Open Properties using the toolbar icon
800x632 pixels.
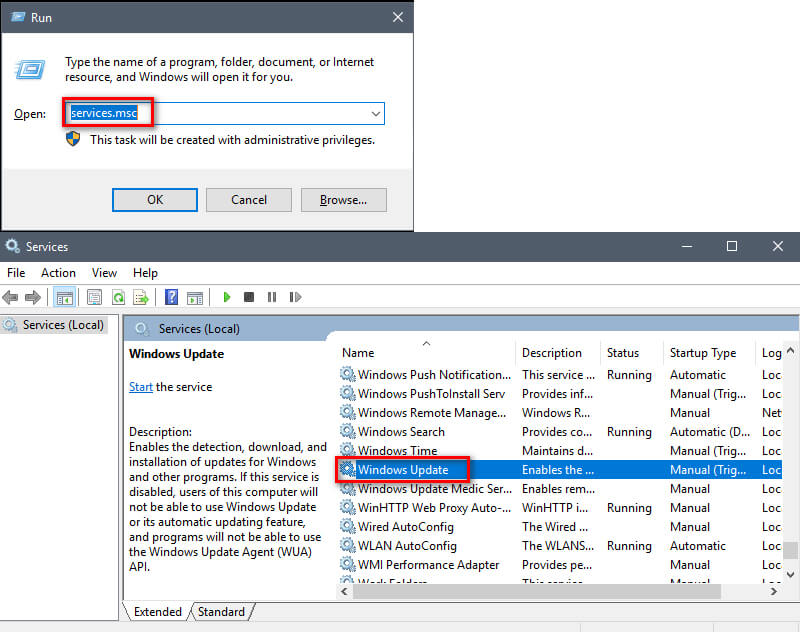93,297
